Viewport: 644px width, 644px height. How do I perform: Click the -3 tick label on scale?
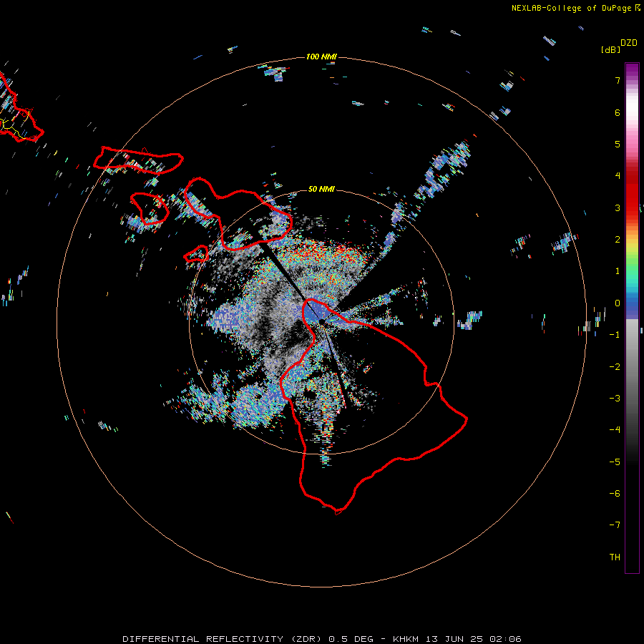(615, 399)
